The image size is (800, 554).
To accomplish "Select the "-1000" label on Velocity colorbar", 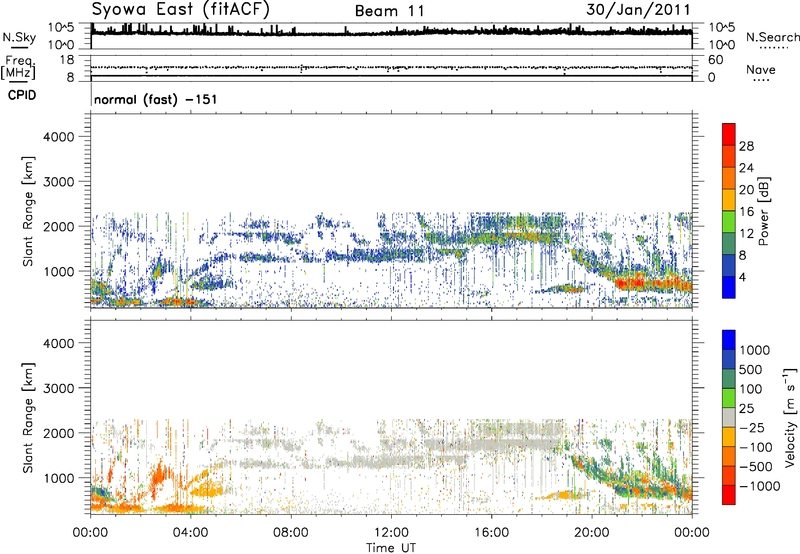I will click(760, 486).
